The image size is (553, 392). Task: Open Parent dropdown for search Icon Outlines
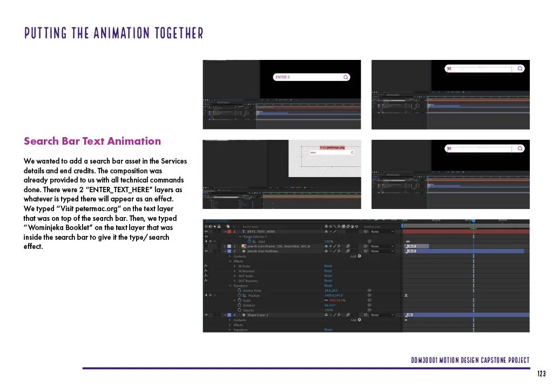[382, 252]
